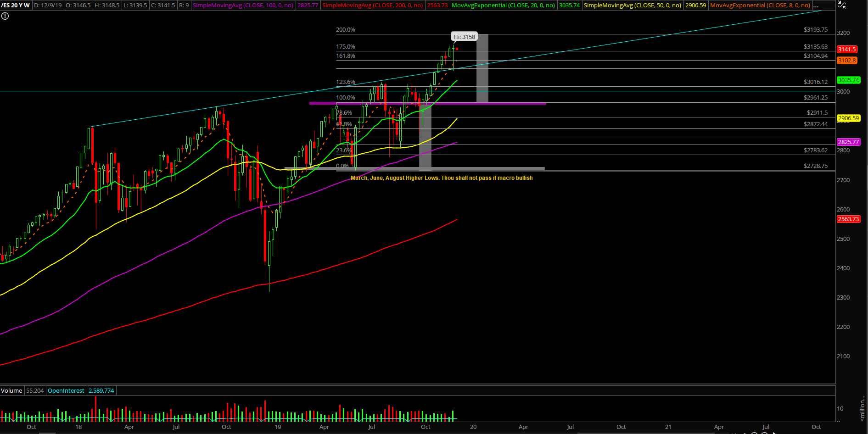
Task: Click the 161.8% Fibonacci level label
Action: click(x=346, y=56)
